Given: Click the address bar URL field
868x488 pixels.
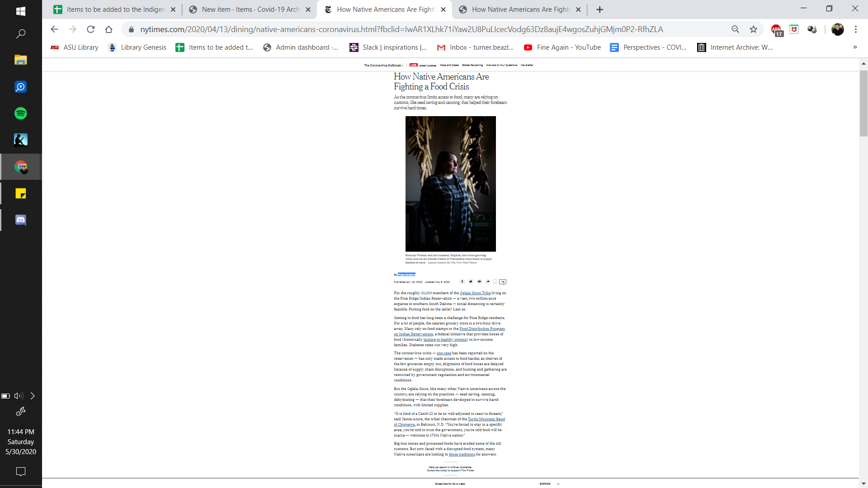Looking at the screenshot, I should [x=401, y=29].
